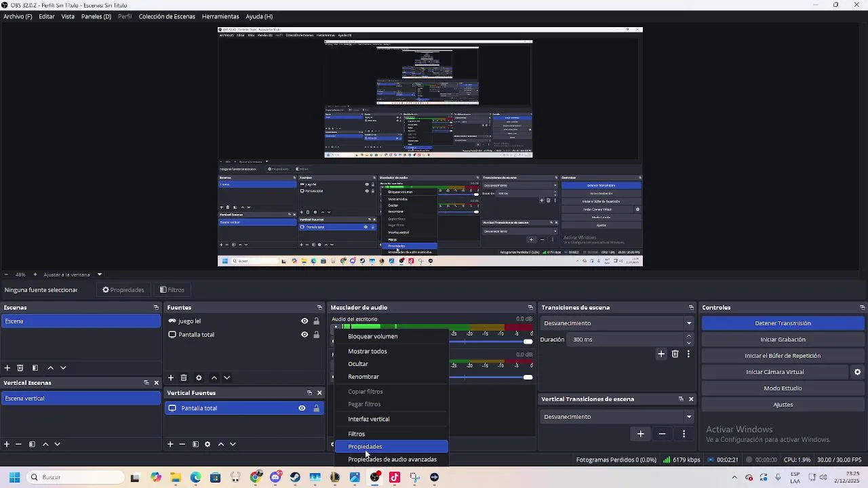Viewport: 868px width, 488px height.
Task: Open source properties gear in Fuentes panel
Action: pos(199,378)
